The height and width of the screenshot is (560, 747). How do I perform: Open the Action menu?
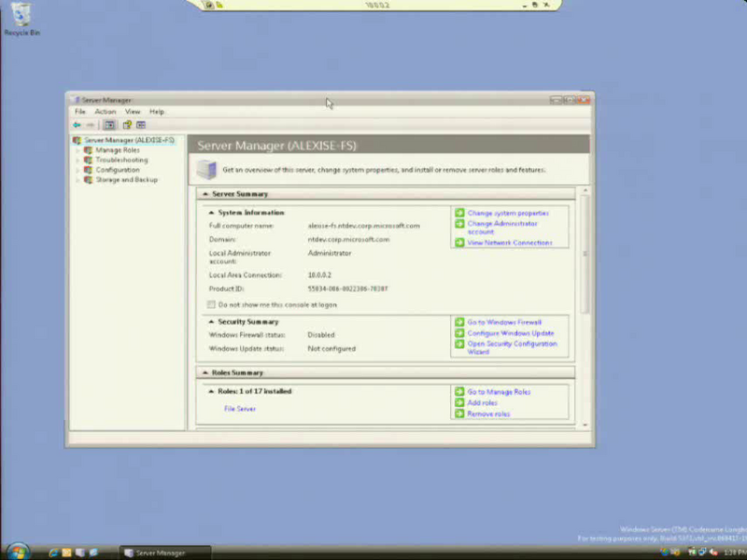(106, 111)
